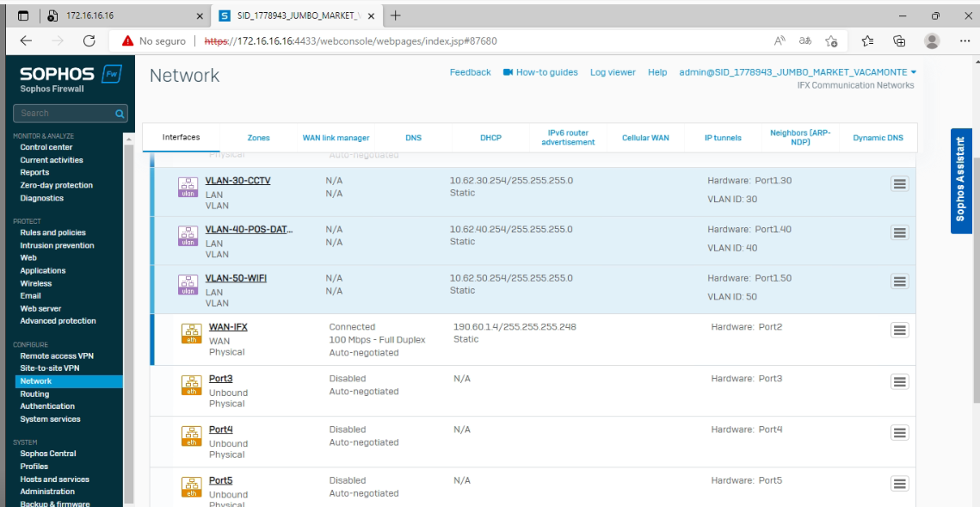Open hamburger menu for VLAN-40-POS-DAT row

[x=899, y=232]
